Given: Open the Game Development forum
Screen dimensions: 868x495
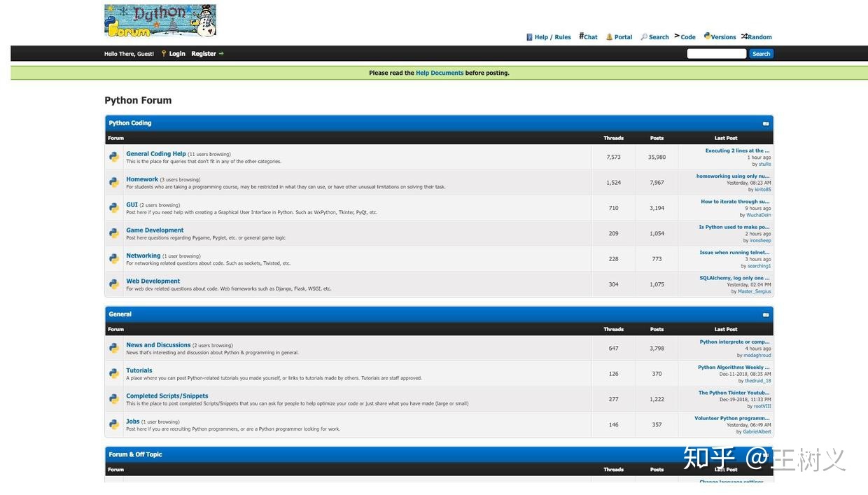Looking at the screenshot, I should pyautogui.click(x=155, y=230).
